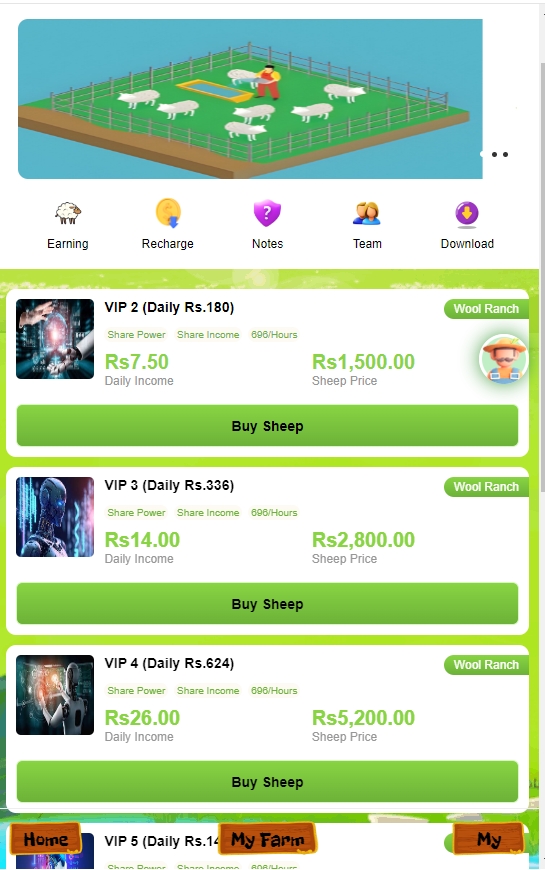Select the VIP 3 robot face thumbnail
This screenshot has height=870, width=545.
click(x=55, y=517)
